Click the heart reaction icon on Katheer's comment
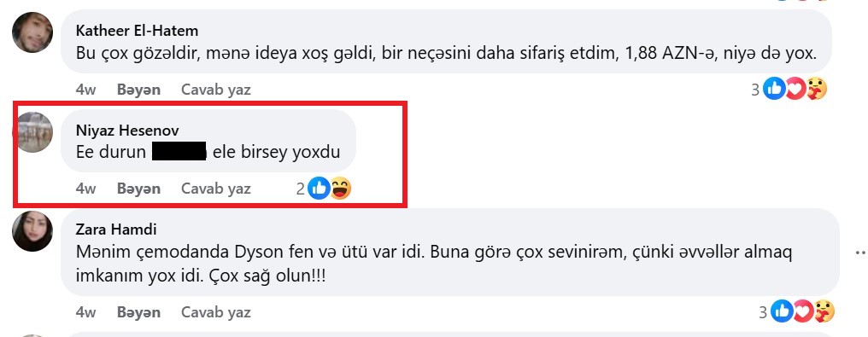This screenshot has width=868, height=337. pyautogui.click(x=795, y=89)
